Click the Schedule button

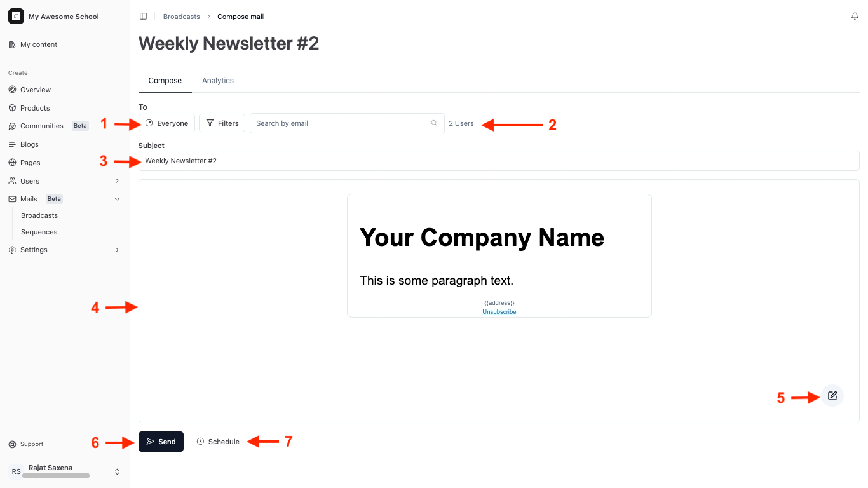point(218,442)
